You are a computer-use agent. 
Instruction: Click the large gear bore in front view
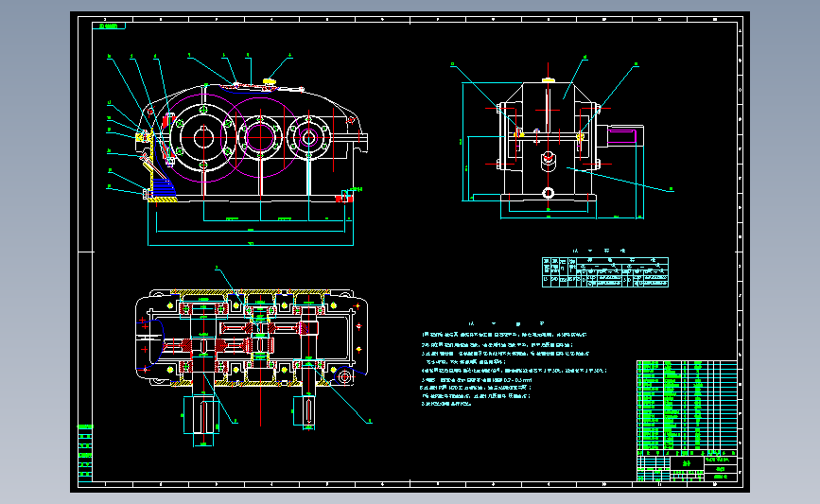pos(203,137)
